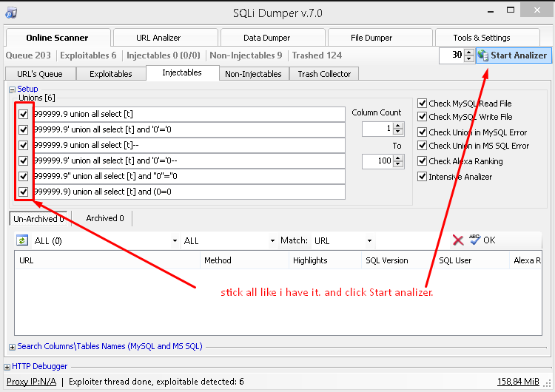Click the SQLi Dumper title bar app icon

tap(11, 13)
